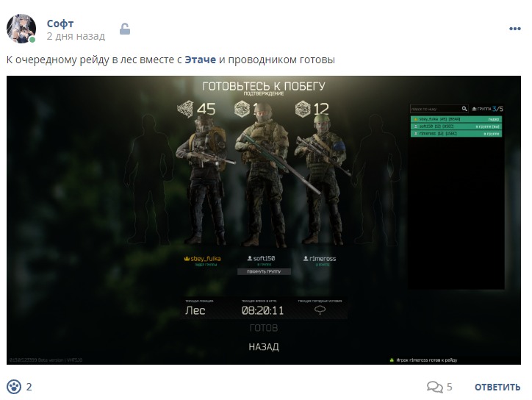Open the Этаче mention link
The image size is (532, 400).
pos(200,60)
